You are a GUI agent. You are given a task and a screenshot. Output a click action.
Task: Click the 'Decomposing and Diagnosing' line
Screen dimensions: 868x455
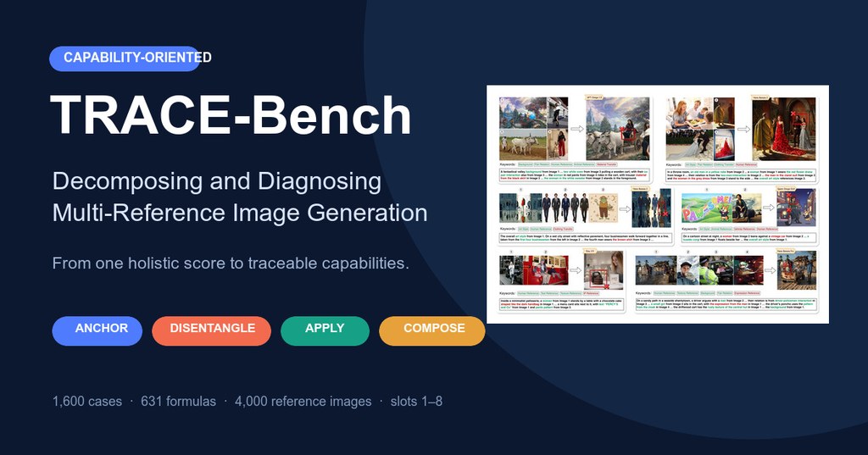[216, 181]
